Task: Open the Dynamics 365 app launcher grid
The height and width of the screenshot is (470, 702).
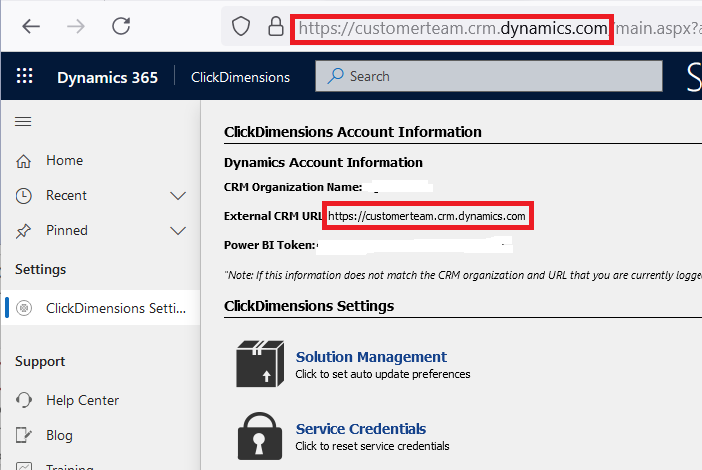Action: (25, 76)
